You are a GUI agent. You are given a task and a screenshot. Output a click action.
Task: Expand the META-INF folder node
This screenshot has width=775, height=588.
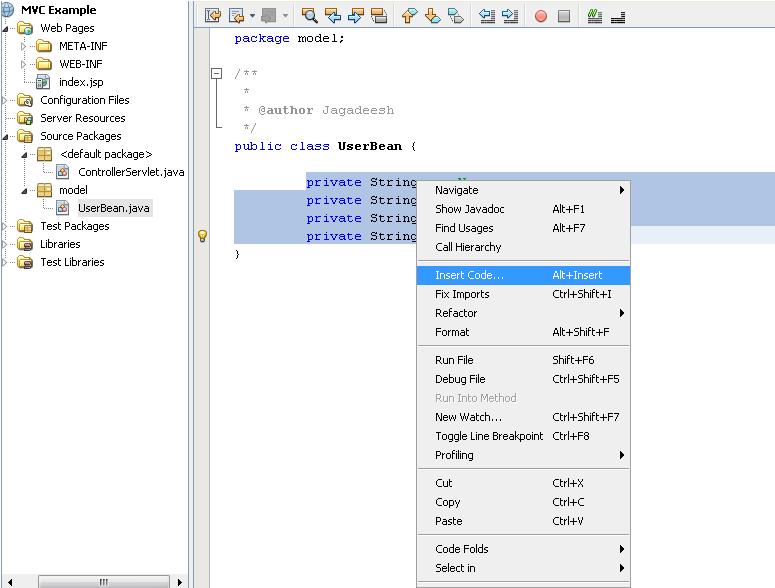pyautogui.click(x=23, y=46)
